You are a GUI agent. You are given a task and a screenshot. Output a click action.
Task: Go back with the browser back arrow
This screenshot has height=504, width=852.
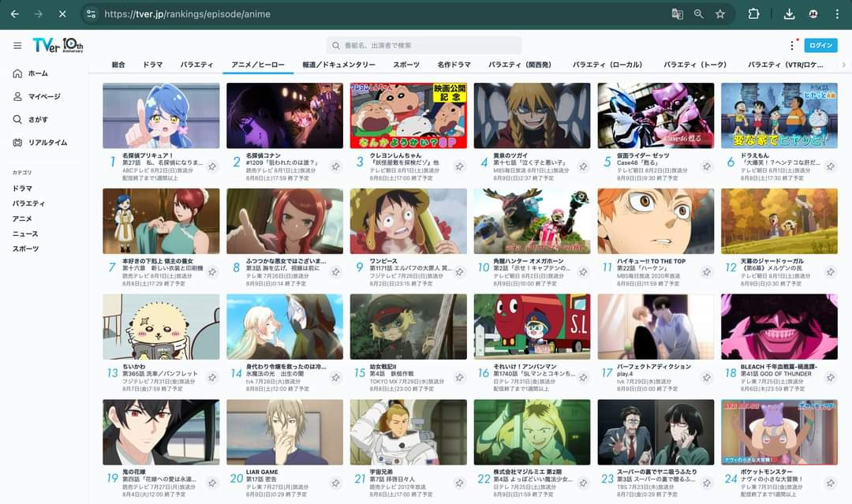[x=15, y=14]
